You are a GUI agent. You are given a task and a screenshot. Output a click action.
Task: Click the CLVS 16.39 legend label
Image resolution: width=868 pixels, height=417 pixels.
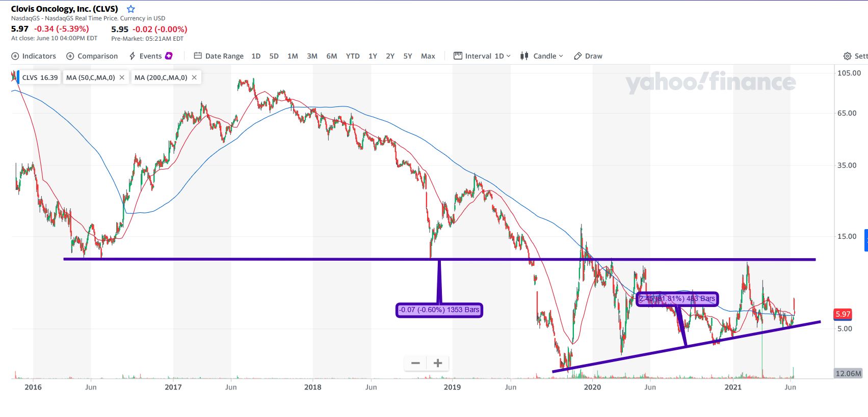[x=40, y=77]
